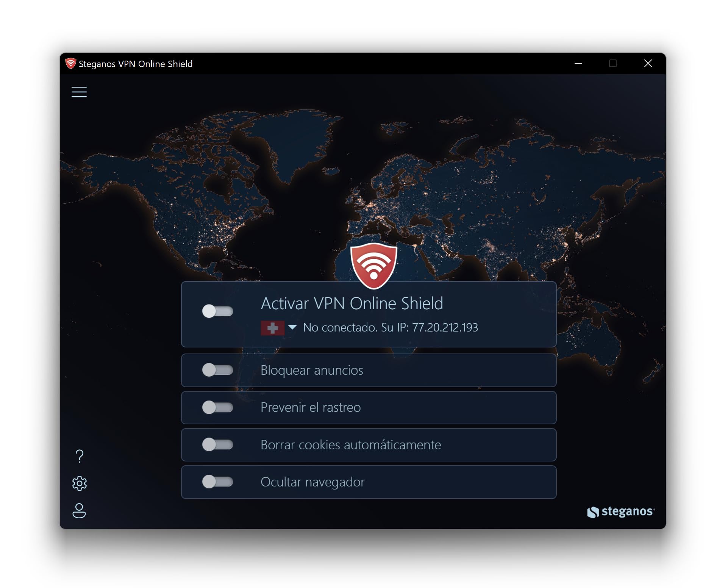The height and width of the screenshot is (588, 728).
Task: Click the red Wi-Fi shield logo
Action: pos(374,266)
